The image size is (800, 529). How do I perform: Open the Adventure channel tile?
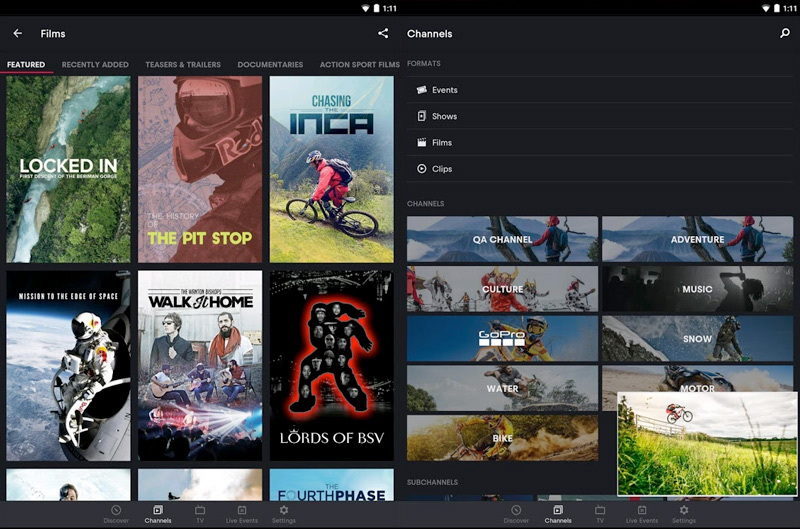pos(697,239)
